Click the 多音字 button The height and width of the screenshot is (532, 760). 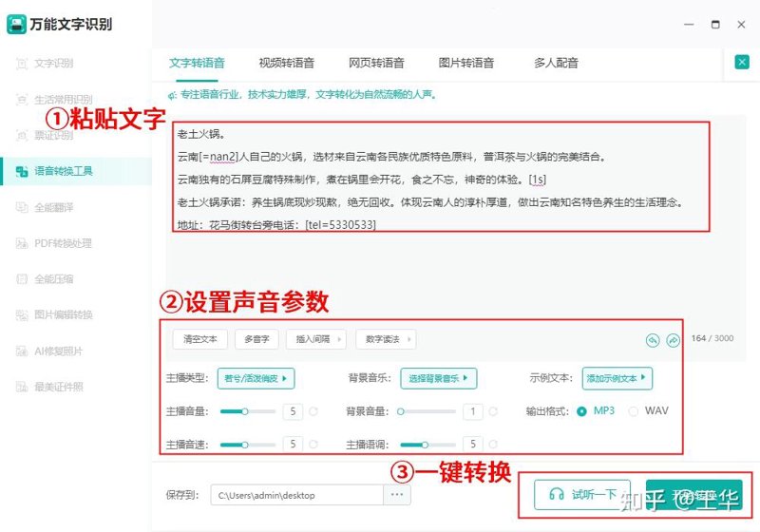(256, 339)
